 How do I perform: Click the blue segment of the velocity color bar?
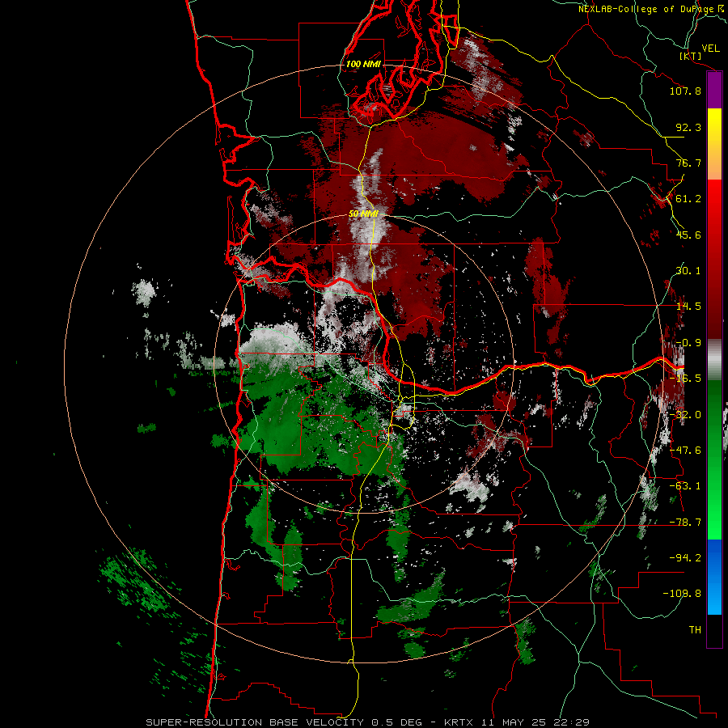coord(714,577)
